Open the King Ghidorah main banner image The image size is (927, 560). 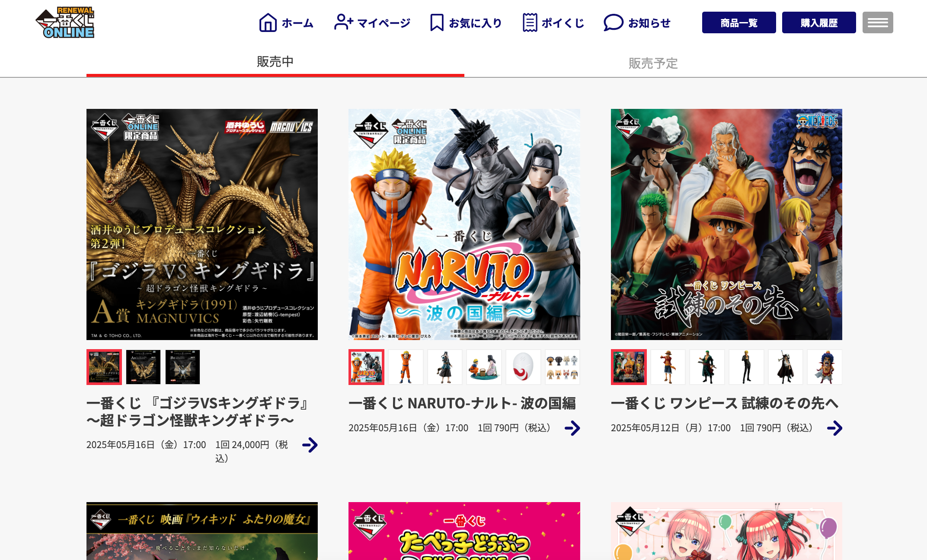(202, 224)
